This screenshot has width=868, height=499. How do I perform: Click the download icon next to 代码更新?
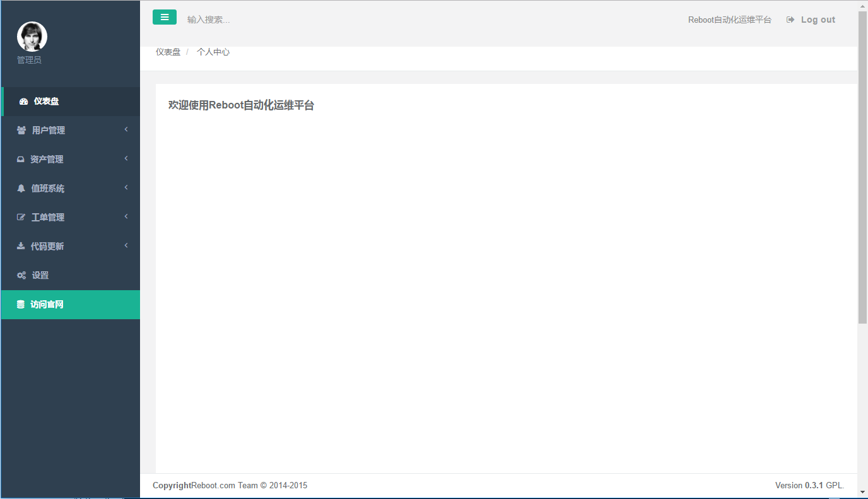21,246
